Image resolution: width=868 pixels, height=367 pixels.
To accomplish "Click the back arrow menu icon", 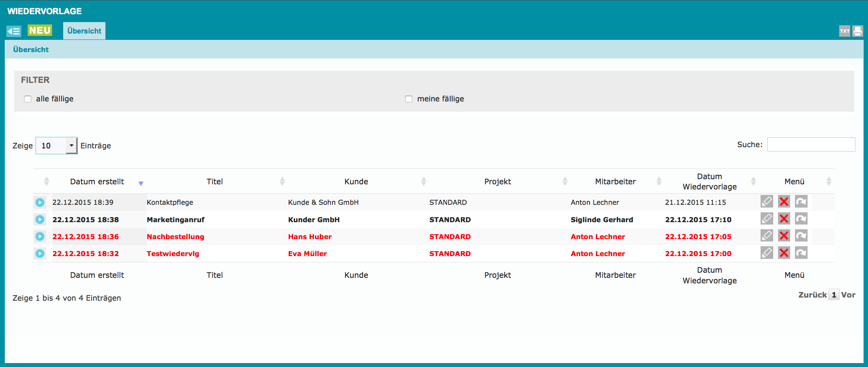I will click(14, 31).
